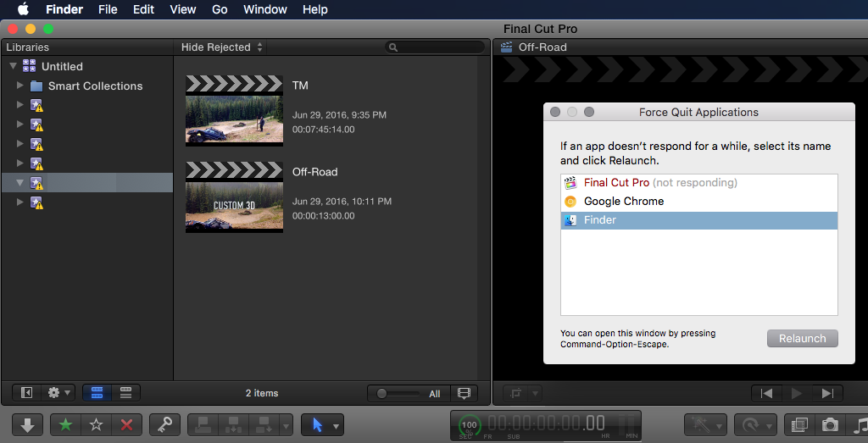Open the Effects browser icon
The image size is (868, 443).
point(798,424)
